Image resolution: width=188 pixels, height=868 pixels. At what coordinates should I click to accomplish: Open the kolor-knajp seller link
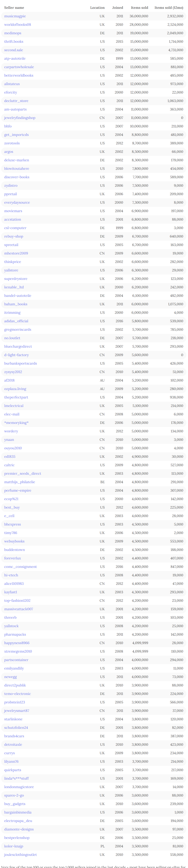[x=13, y=846]
